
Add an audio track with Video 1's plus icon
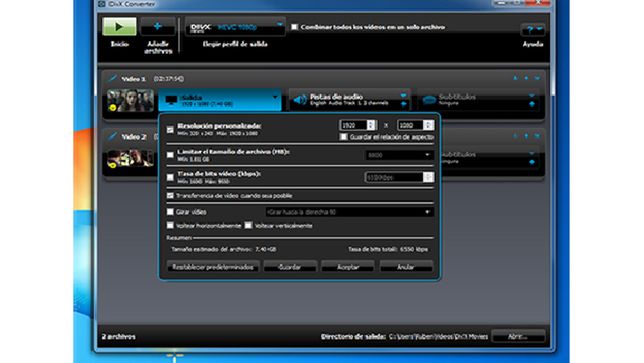click(x=404, y=104)
